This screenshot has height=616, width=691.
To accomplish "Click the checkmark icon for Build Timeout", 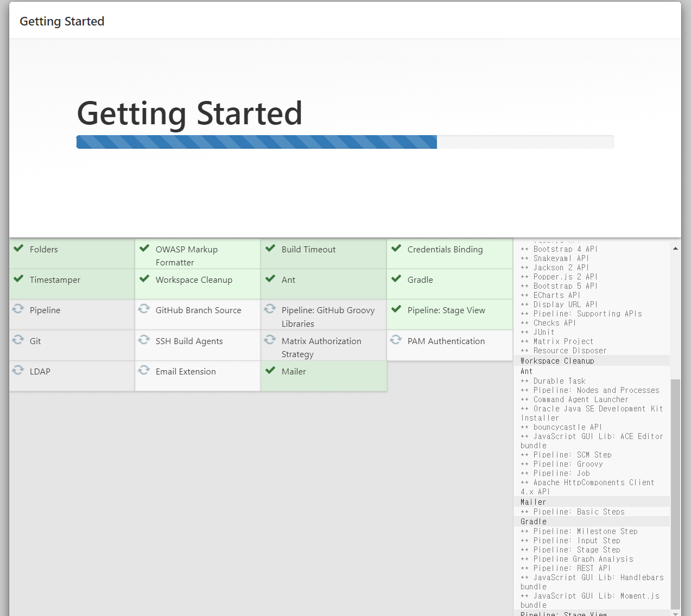I will (x=270, y=248).
